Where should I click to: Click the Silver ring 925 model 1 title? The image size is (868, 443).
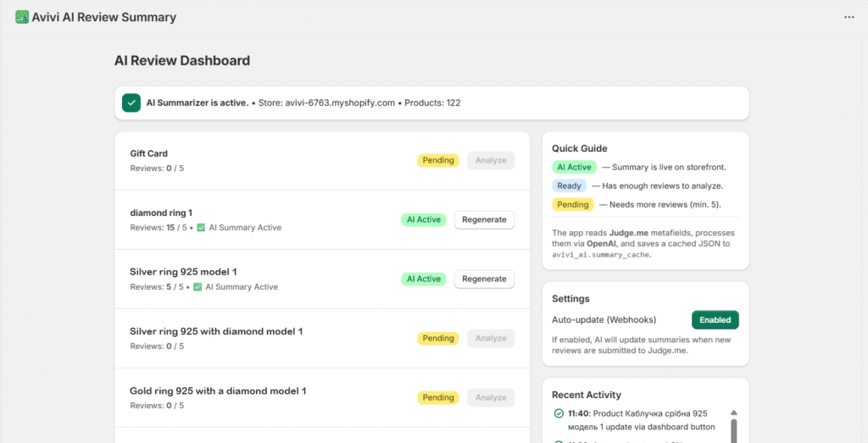[183, 272]
